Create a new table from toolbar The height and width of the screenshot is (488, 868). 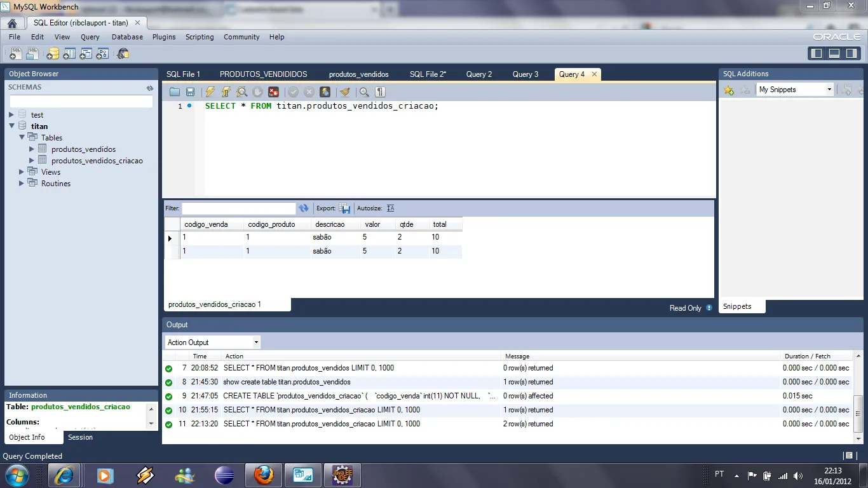click(69, 53)
